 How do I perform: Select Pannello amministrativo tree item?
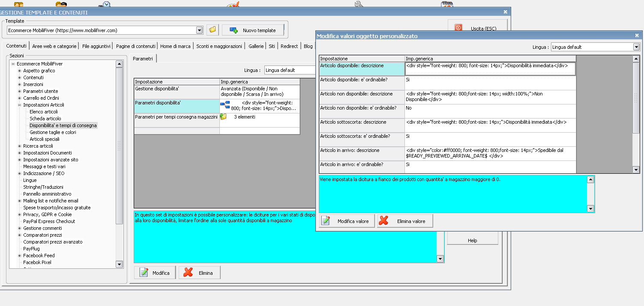[x=47, y=194]
